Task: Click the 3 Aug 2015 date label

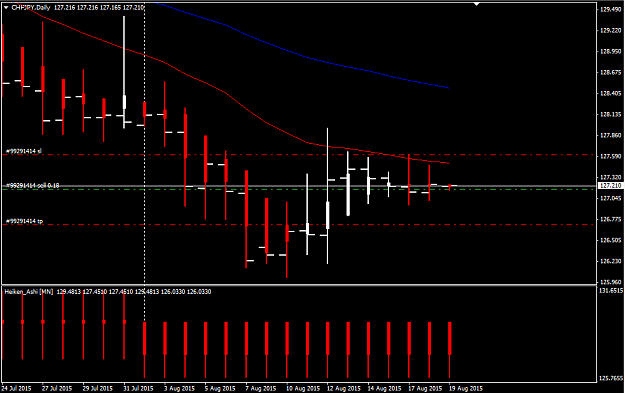Action: tap(179, 388)
